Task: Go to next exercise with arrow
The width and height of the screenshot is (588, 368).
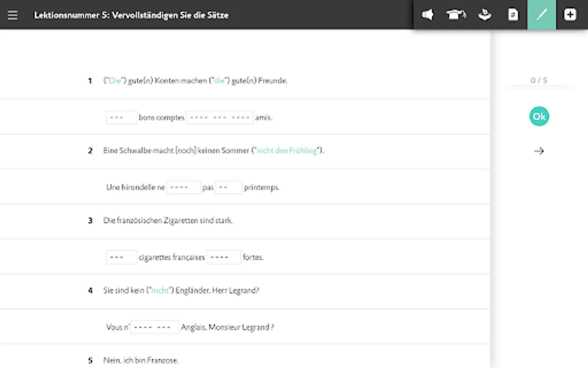Action: click(x=539, y=151)
